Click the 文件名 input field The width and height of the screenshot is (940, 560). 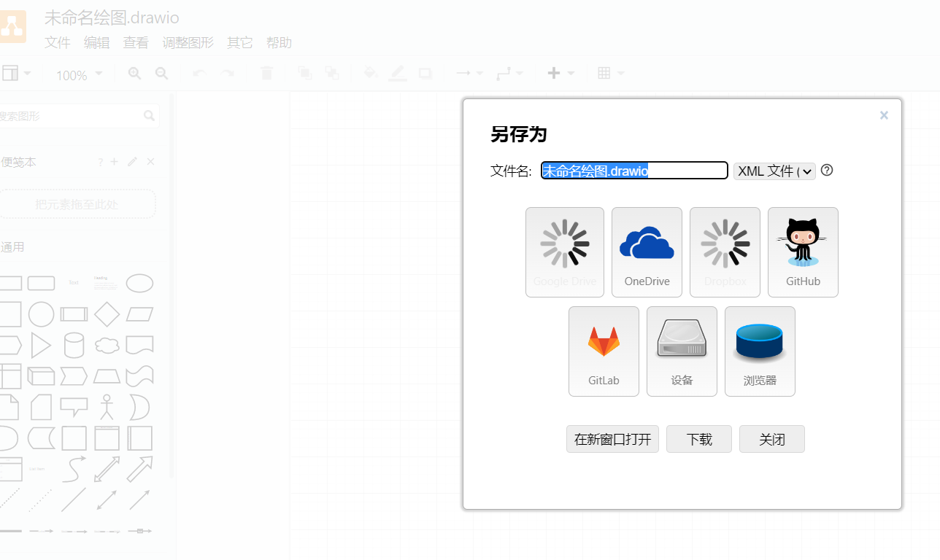[x=634, y=171]
